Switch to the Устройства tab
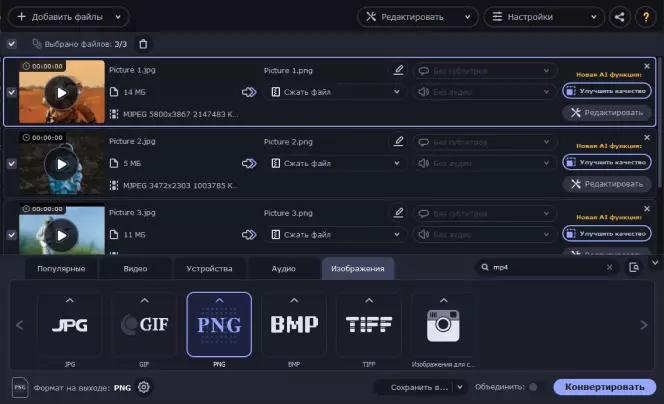This screenshot has width=664, height=404. (x=209, y=268)
